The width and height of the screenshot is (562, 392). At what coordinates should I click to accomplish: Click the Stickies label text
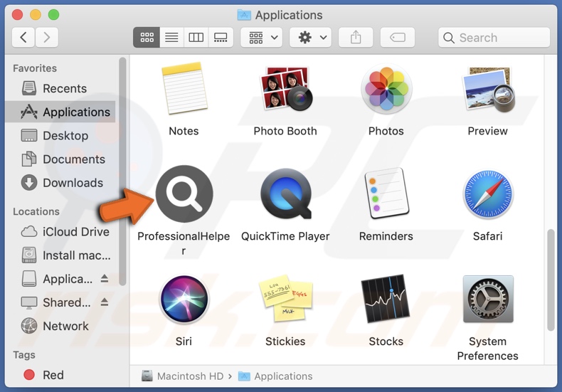[285, 341]
